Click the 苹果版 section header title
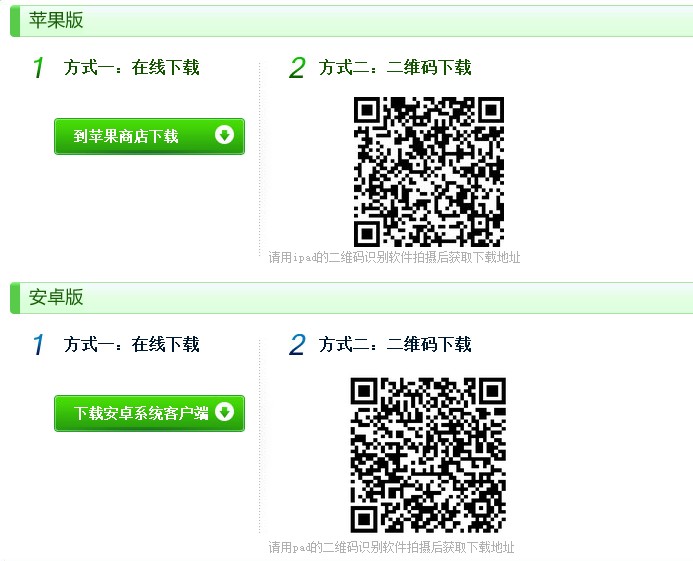Image resolution: width=693 pixels, height=561 pixels. click(56, 20)
